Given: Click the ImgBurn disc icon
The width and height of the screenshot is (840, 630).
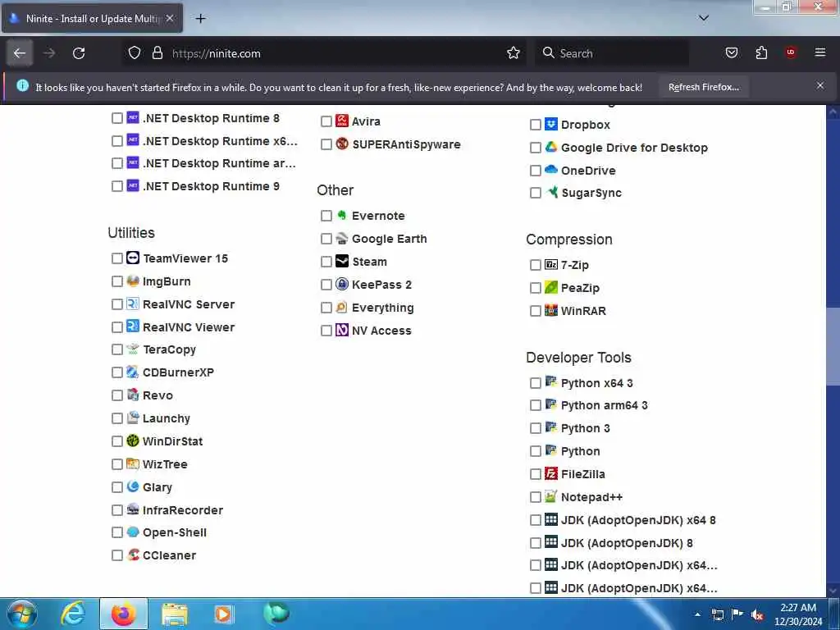Looking at the screenshot, I should (x=133, y=281).
